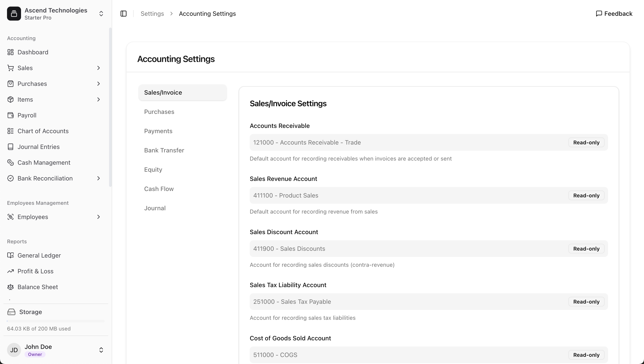This screenshot has width=644, height=364.
Task: Click the Chart of Accounts list icon
Action: click(11, 131)
